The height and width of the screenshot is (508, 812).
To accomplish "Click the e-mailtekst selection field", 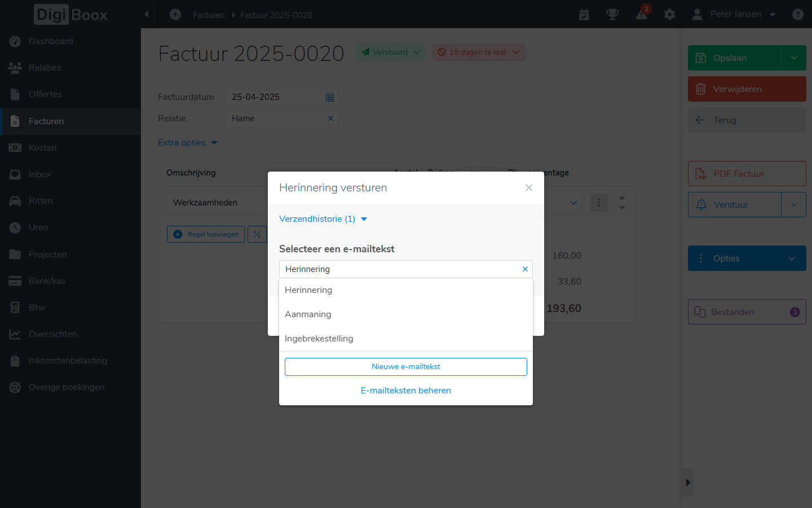I will pyautogui.click(x=406, y=269).
